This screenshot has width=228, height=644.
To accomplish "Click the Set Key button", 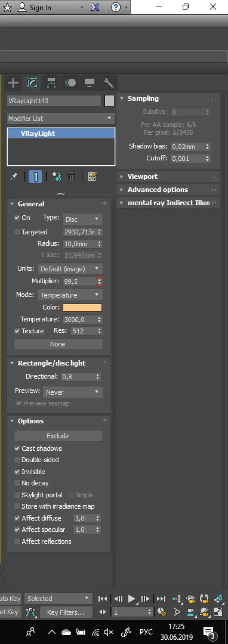I will [11, 612].
